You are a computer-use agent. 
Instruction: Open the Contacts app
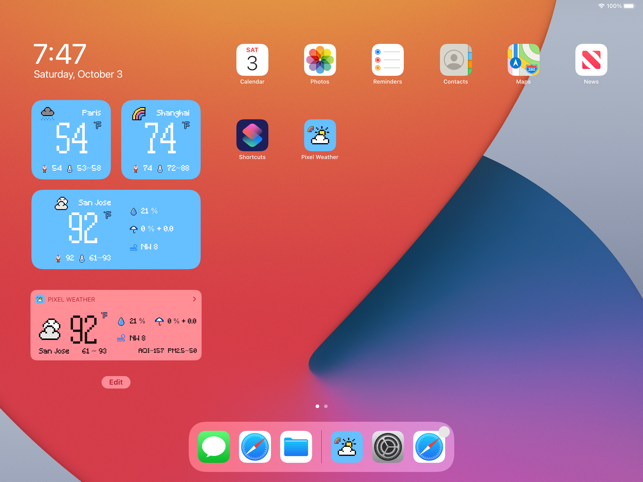(x=456, y=60)
